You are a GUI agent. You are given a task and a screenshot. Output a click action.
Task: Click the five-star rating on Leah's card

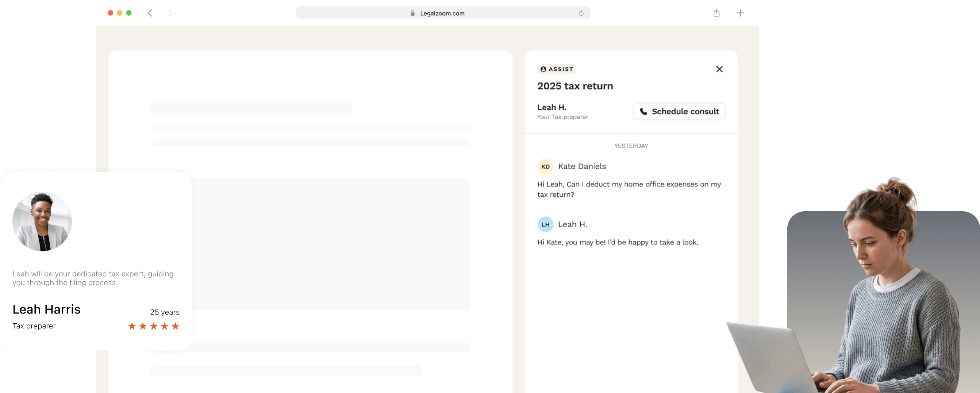tap(153, 326)
